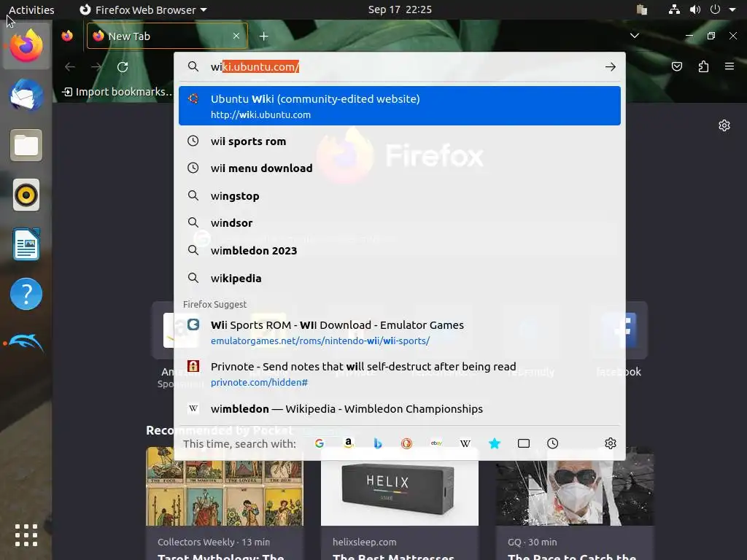Select Ubuntu Wiki suggestion
This screenshot has height=560, width=747.
point(399,106)
